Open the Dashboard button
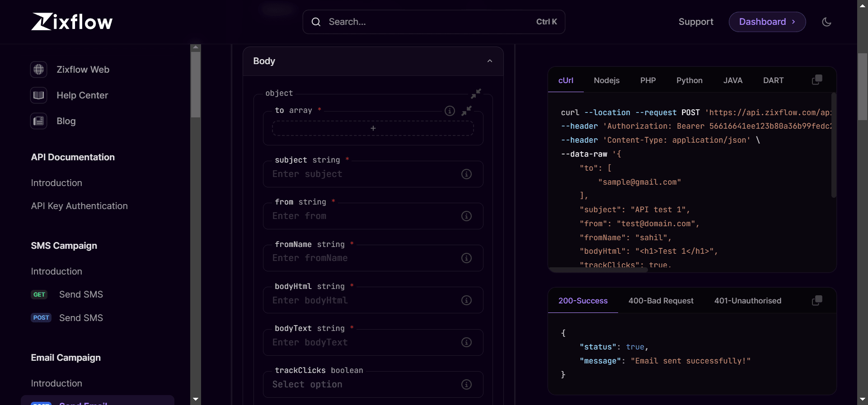The width and height of the screenshot is (868, 405). [767, 22]
